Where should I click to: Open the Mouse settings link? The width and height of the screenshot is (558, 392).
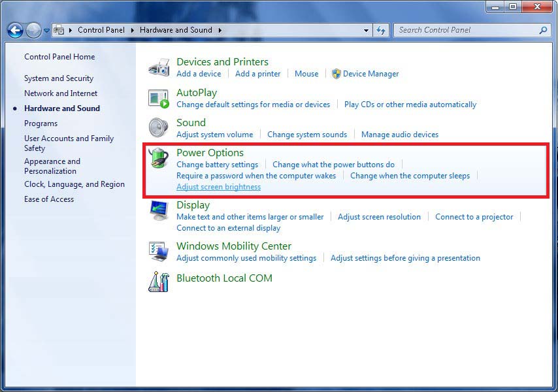pyautogui.click(x=306, y=74)
